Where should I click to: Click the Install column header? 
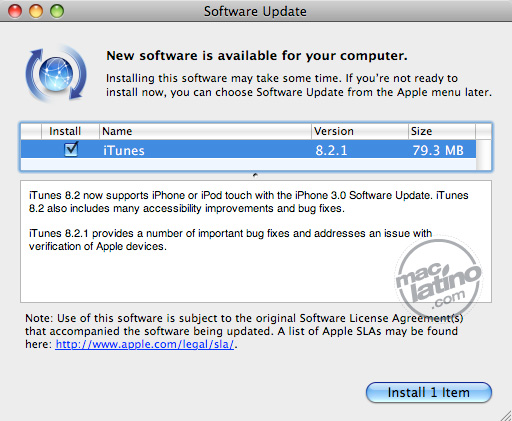click(70, 131)
